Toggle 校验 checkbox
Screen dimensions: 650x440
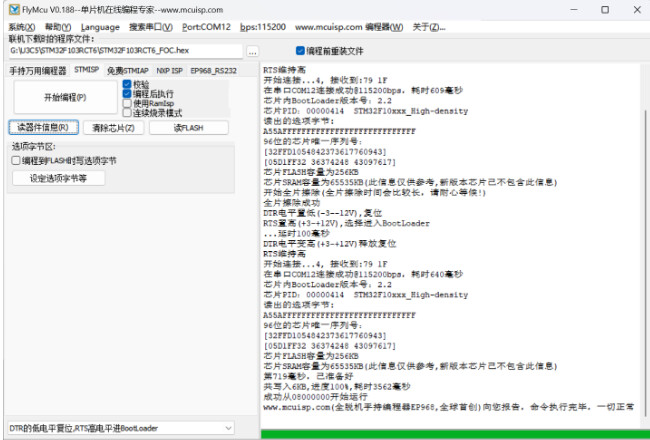136,84
